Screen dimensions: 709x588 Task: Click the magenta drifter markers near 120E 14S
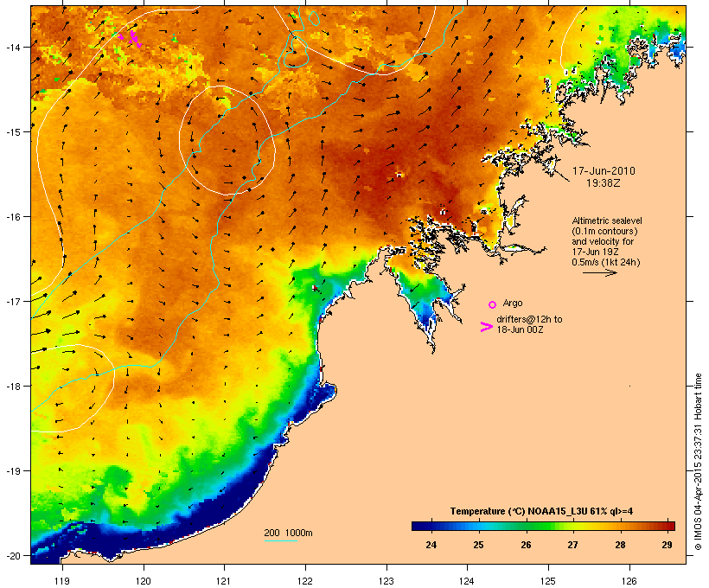[131, 38]
